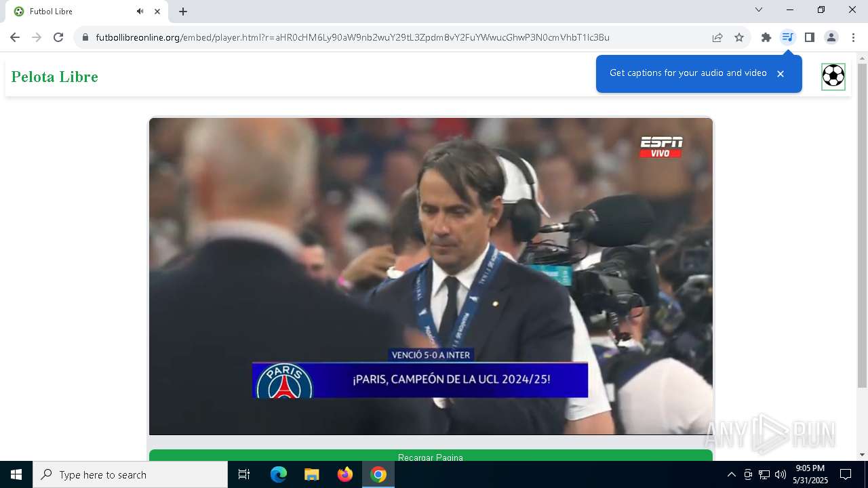Click the live video player
Viewport: 868px width, 488px height.
[x=431, y=276]
